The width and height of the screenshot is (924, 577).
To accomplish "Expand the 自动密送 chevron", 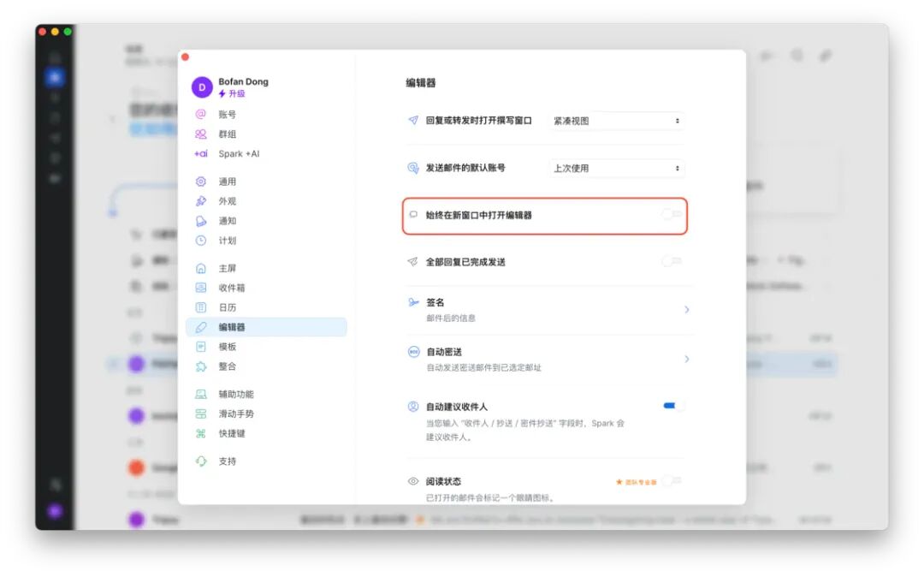I will point(686,359).
